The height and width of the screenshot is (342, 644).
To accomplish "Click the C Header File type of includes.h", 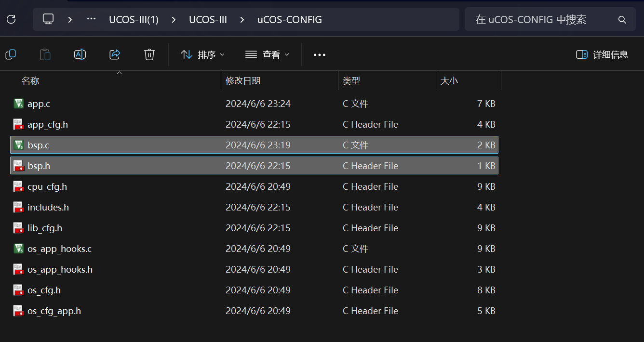I will coord(370,207).
